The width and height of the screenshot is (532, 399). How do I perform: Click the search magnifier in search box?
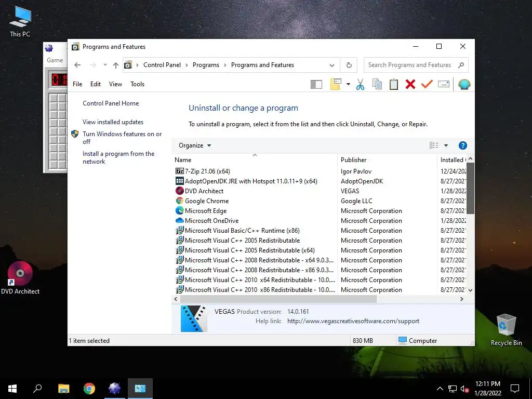461,65
